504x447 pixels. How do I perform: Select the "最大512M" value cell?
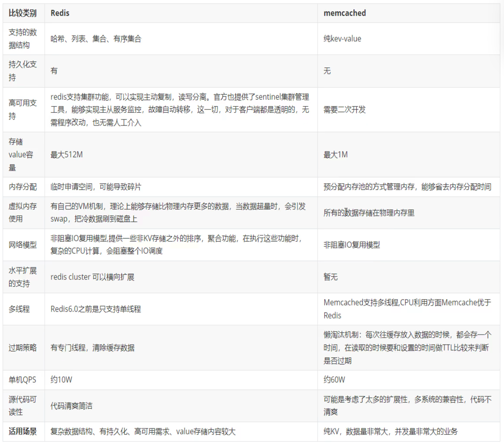67,155
